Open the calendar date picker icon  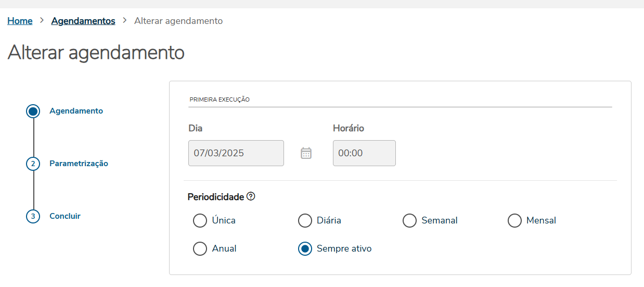(x=306, y=153)
